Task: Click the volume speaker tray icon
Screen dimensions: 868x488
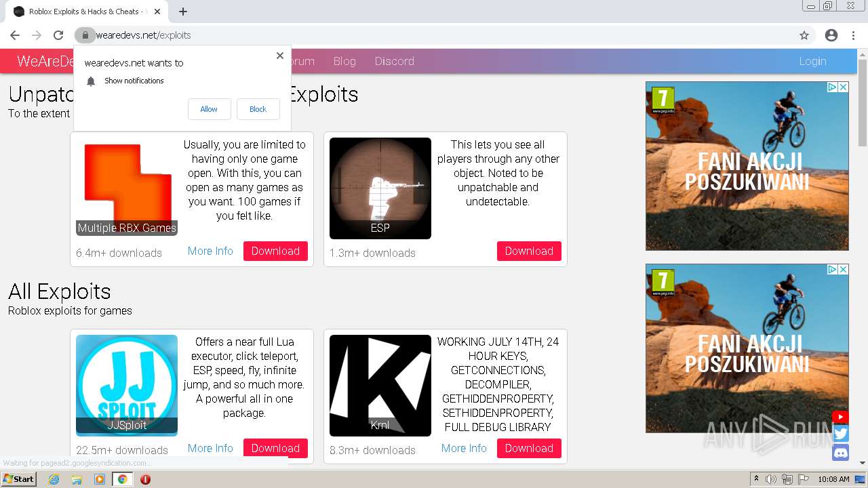Action: [771, 479]
